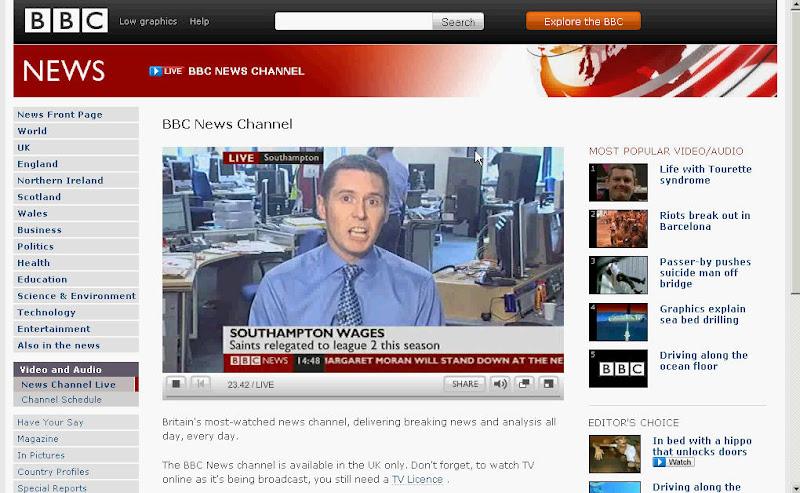Click the live video picture area
800x493 pixels.
tap(363, 259)
